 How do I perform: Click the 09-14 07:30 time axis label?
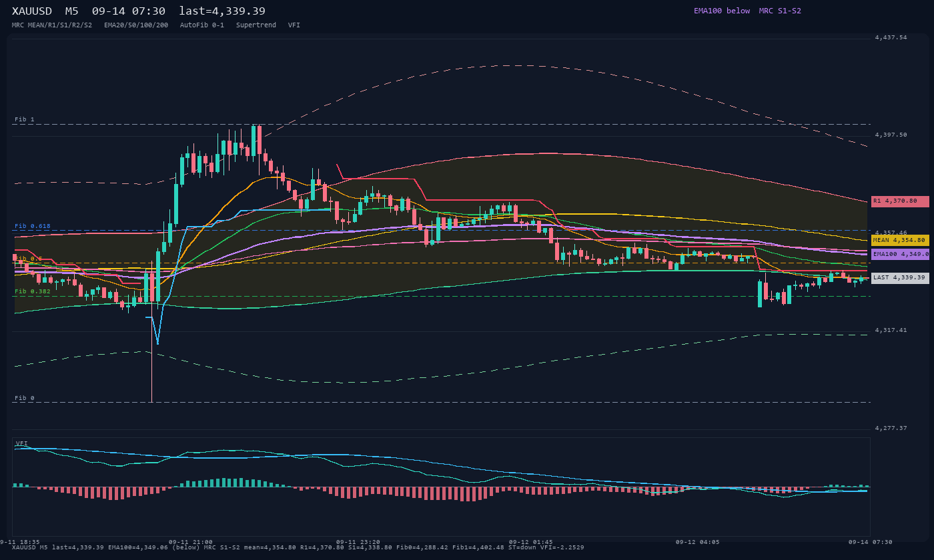pyautogui.click(x=871, y=542)
